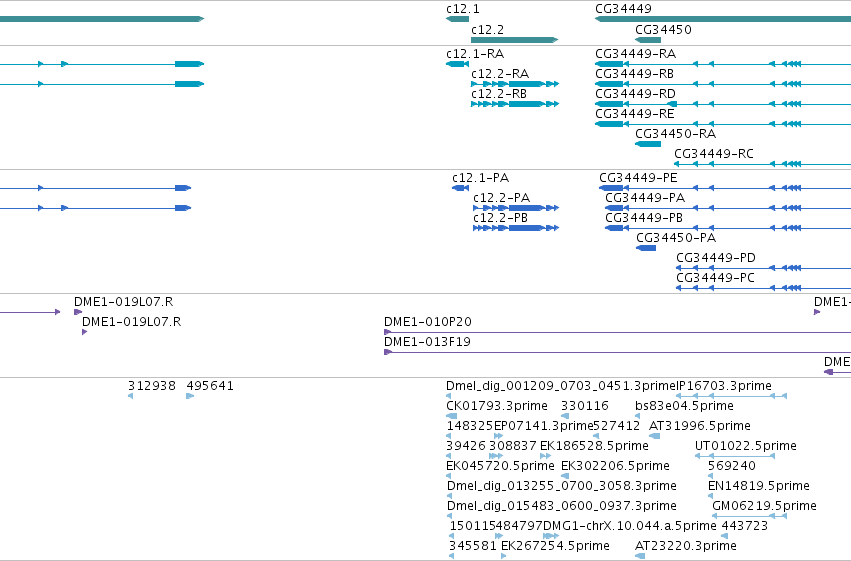Select the EN14819.5prime EST
The width and height of the screenshot is (851, 561).
pos(759,487)
